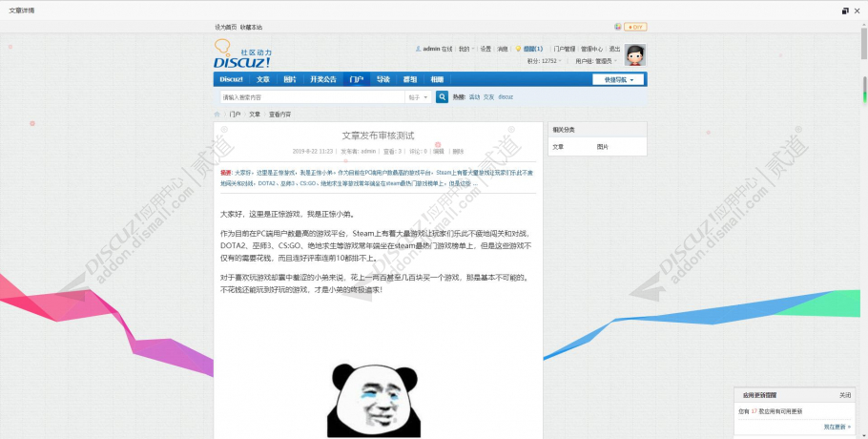Open the 提醒(1) notification link
The height and width of the screenshot is (439, 868).
pos(533,49)
